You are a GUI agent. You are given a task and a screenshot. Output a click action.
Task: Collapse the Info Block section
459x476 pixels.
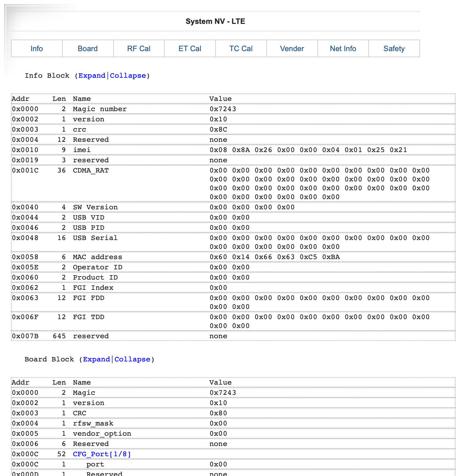128,76
